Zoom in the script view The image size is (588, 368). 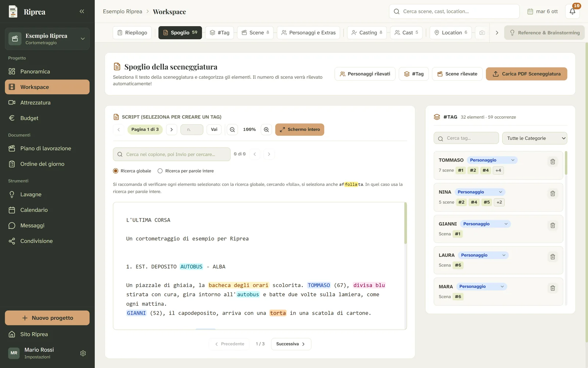pyautogui.click(x=266, y=130)
